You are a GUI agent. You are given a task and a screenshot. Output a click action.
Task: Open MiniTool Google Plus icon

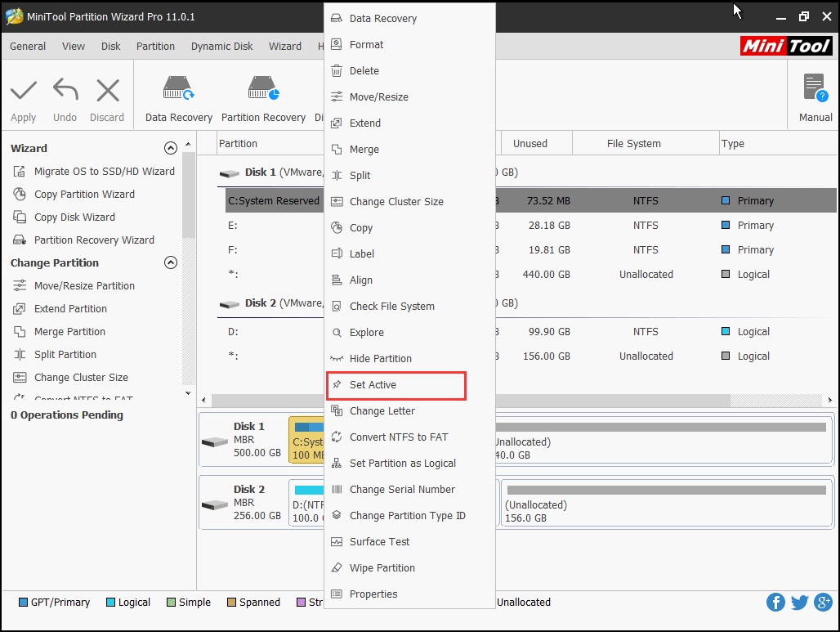823,602
